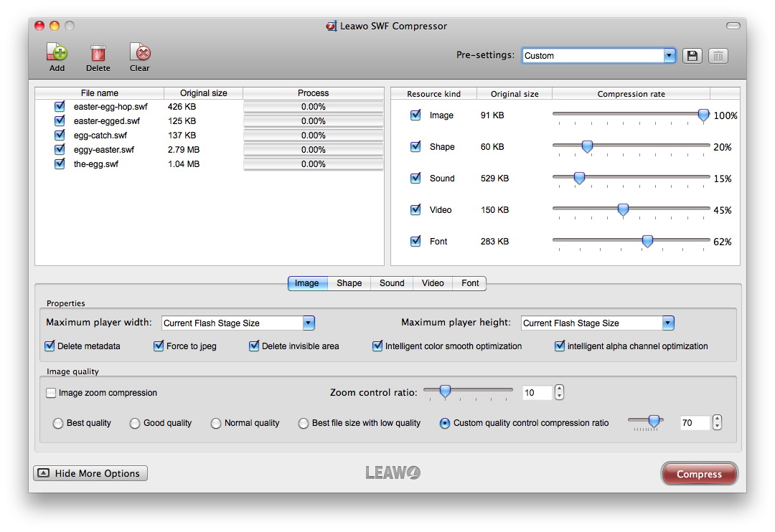Select the easter-egg-hop.swf file name

[111, 107]
